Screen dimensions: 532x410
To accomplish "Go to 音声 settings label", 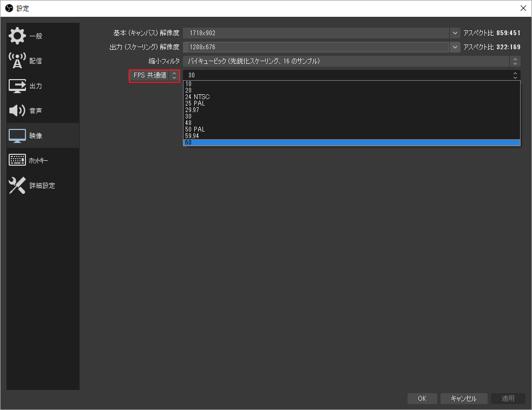I will (36, 110).
